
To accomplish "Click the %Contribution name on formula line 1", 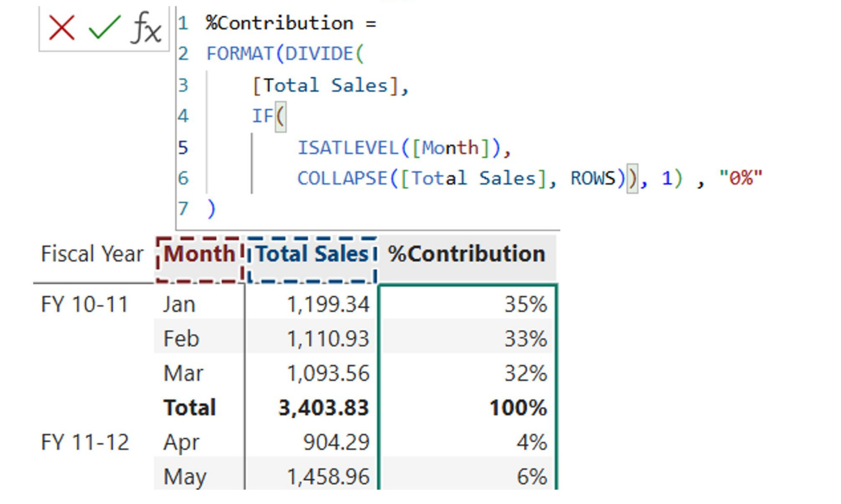I will pyautogui.click(x=280, y=23).
